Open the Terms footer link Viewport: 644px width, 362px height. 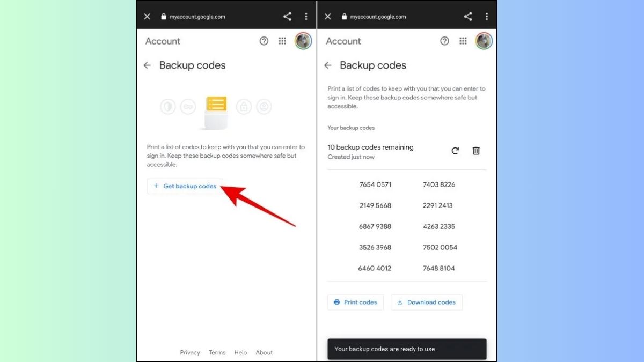pyautogui.click(x=217, y=352)
